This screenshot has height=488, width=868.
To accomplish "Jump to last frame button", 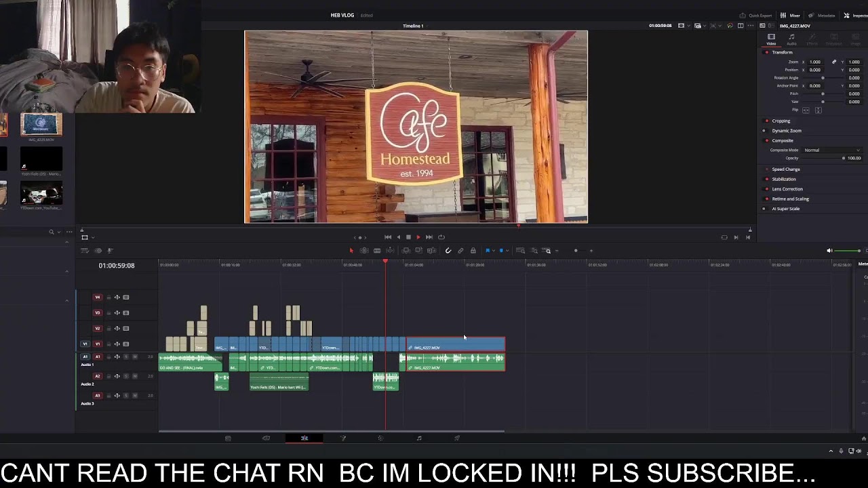I will point(429,237).
